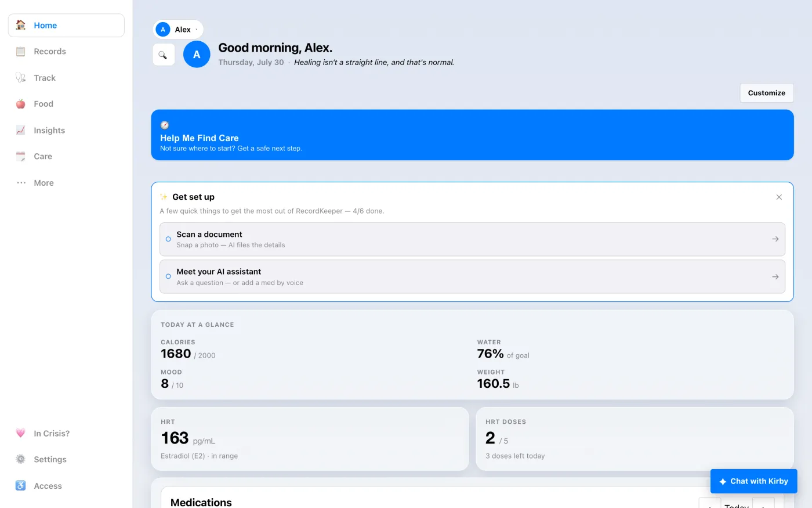Select Track in the sidebar menu
Viewport: 812px width, 508px height.
tap(66, 78)
